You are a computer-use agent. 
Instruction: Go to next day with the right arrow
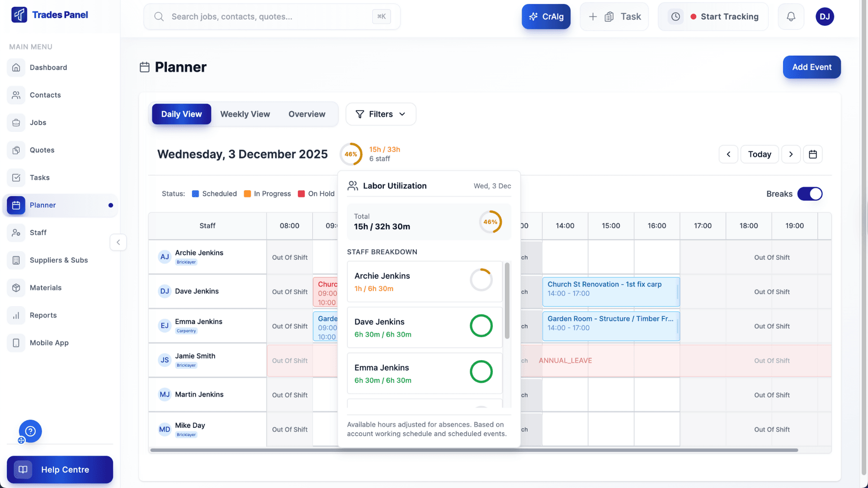coord(791,154)
